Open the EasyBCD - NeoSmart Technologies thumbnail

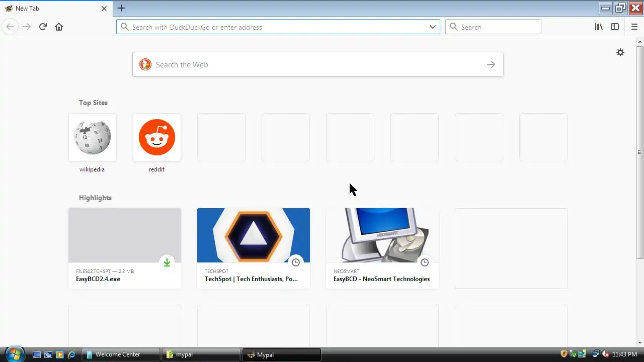click(x=382, y=235)
